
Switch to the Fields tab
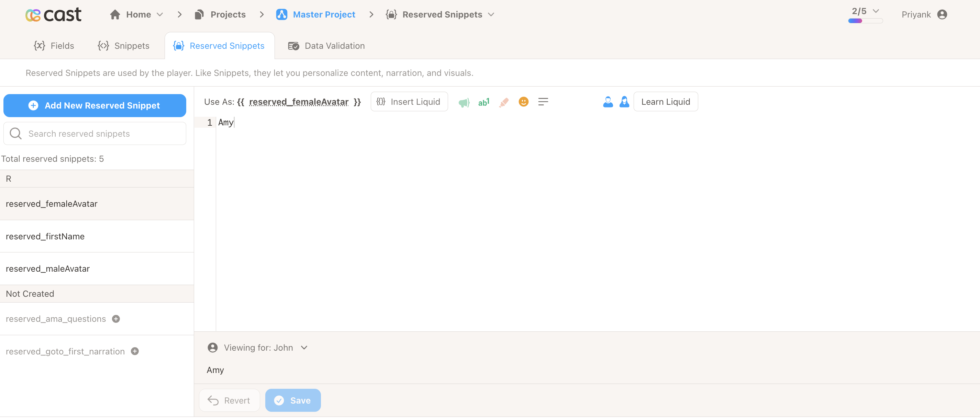(54, 46)
